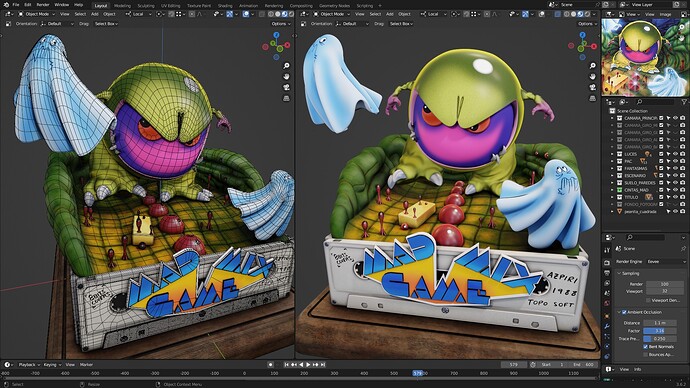Select rendered shading in the left viewport header
Image resolution: width=690 pixels, height=388 pixels.
coord(291,14)
